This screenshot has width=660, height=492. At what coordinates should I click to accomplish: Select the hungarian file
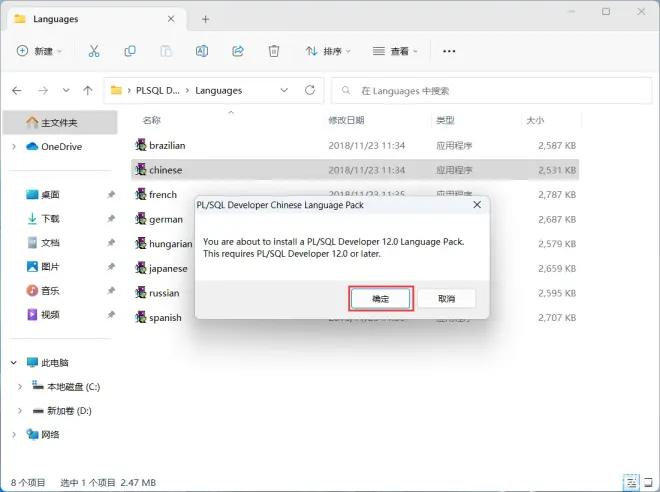point(163,244)
